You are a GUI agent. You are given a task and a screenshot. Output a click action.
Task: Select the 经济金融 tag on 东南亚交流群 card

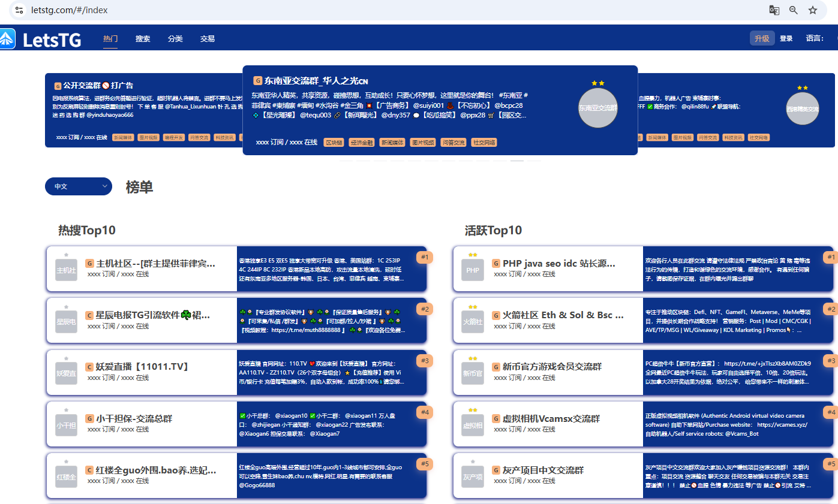(x=362, y=143)
